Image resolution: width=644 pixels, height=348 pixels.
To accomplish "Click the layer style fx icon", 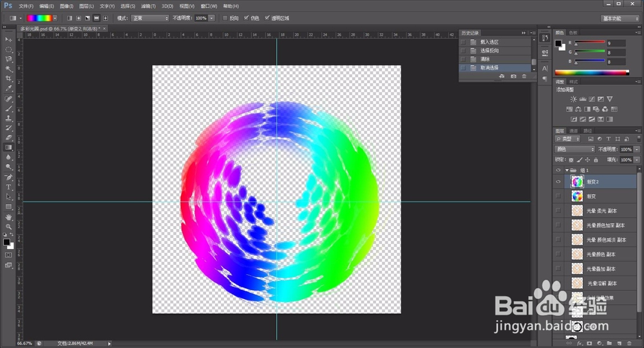I will click(x=579, y=343).
